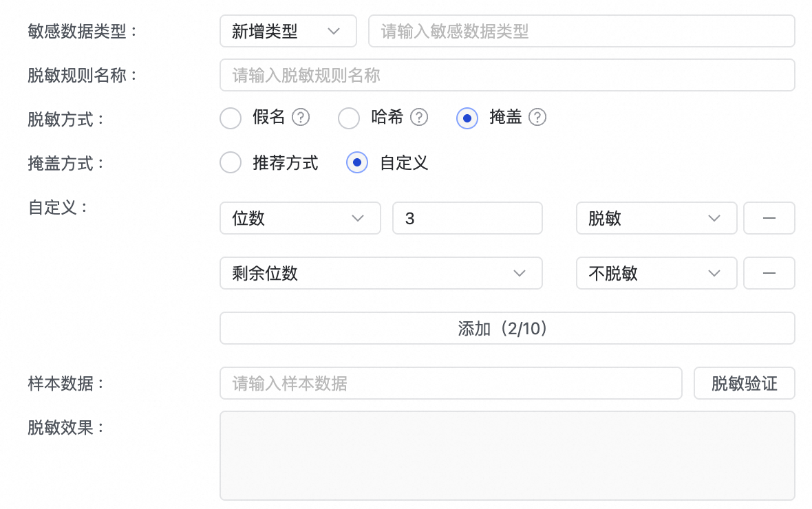The height and width of the screenshot is (509, 812).
Task: Select the 掩盖 radio button
Action: tap(467, 118)
